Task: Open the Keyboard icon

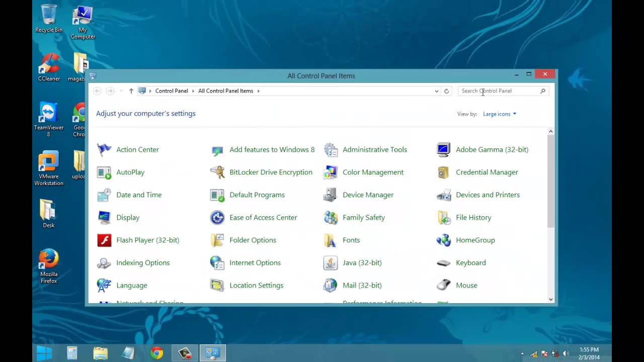Action: pyautogui.click(x=444, y=262)
